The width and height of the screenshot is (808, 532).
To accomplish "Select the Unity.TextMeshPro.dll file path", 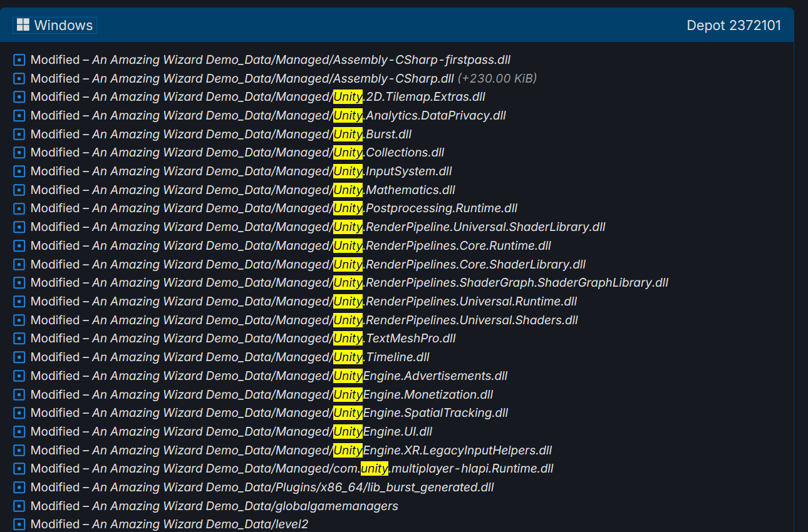I will pyautogui.click(x=274, y=339).
